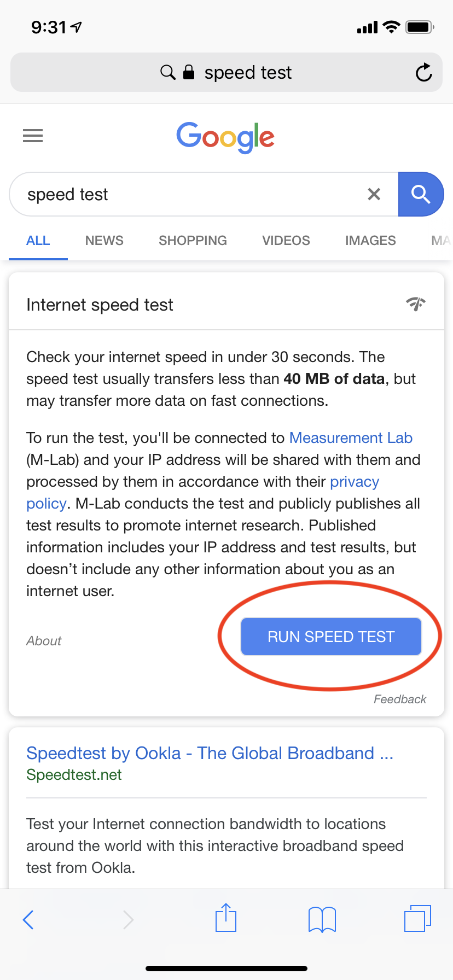Open Safari bookmarks icon

(322, 919)
